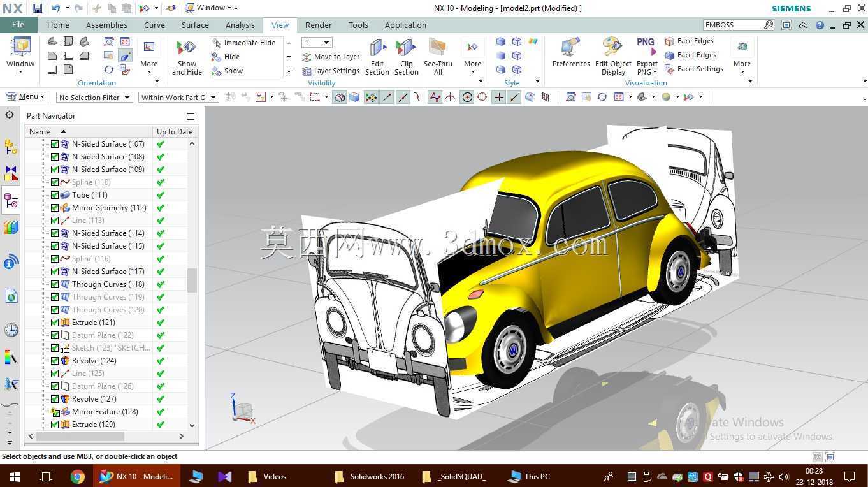This screenshot has width=868, height=487.
Task: Open the Undo history dropdown arrow
Action: [x=66, y=8]
